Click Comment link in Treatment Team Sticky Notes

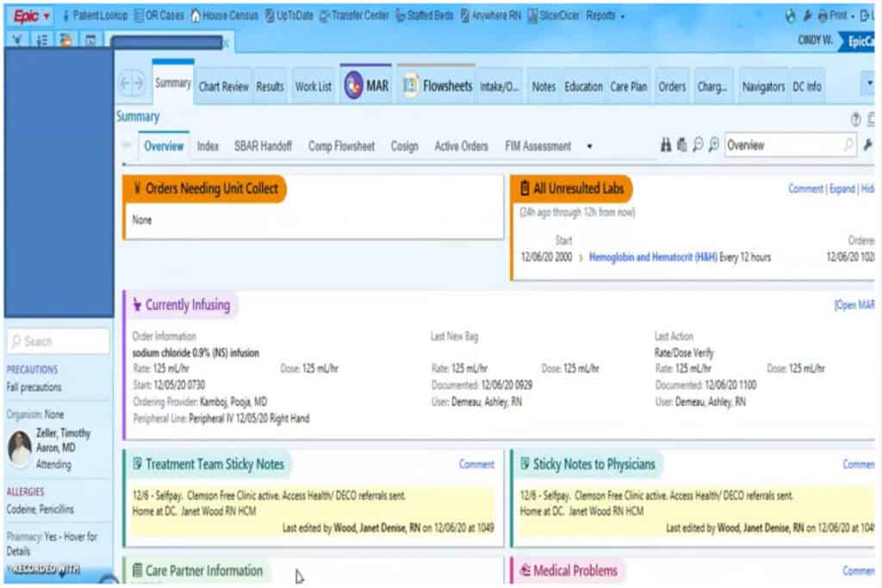pos(476,464)
